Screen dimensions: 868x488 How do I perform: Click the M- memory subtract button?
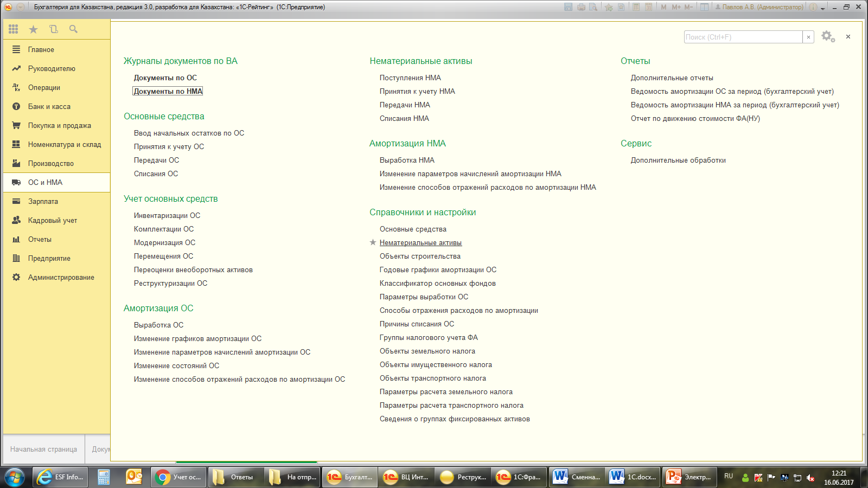pyautogui.click(x=688, y=7)
